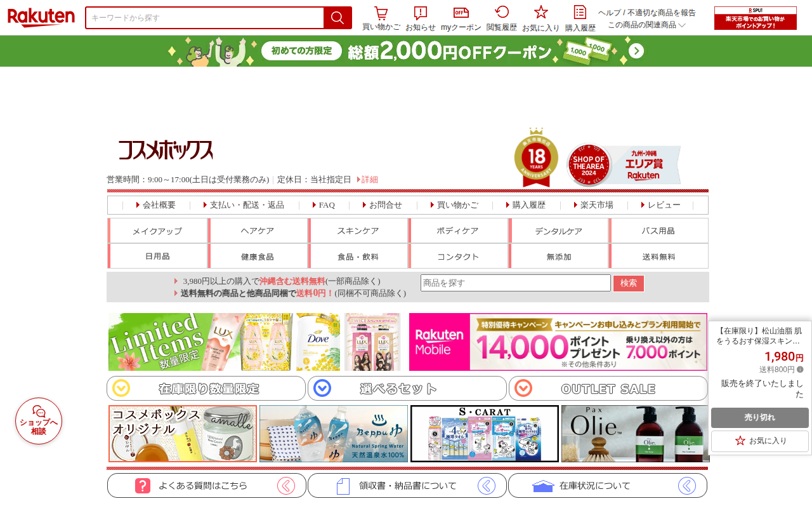
Task: Open favorites (お気に入り) star icon in header
Action: (x=541, y=12)
